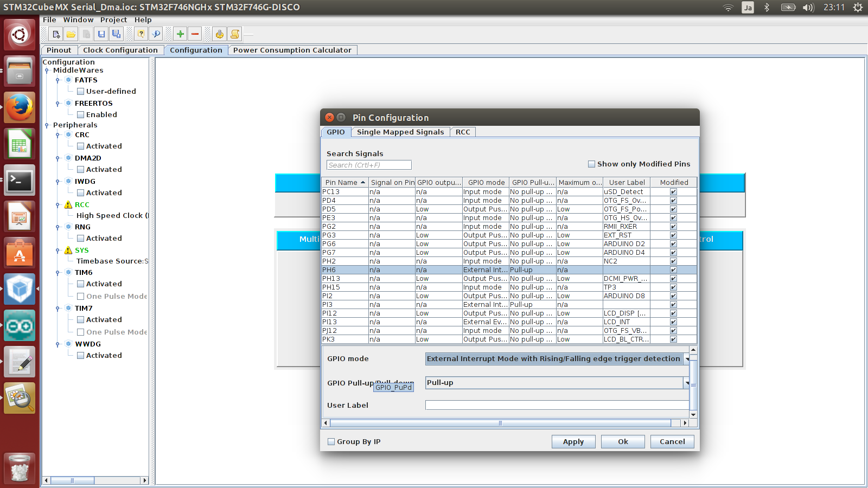The image size is (868, 488).
Task: Toggle FREERTOS Enabled checkbox
Action: (80, 114)
